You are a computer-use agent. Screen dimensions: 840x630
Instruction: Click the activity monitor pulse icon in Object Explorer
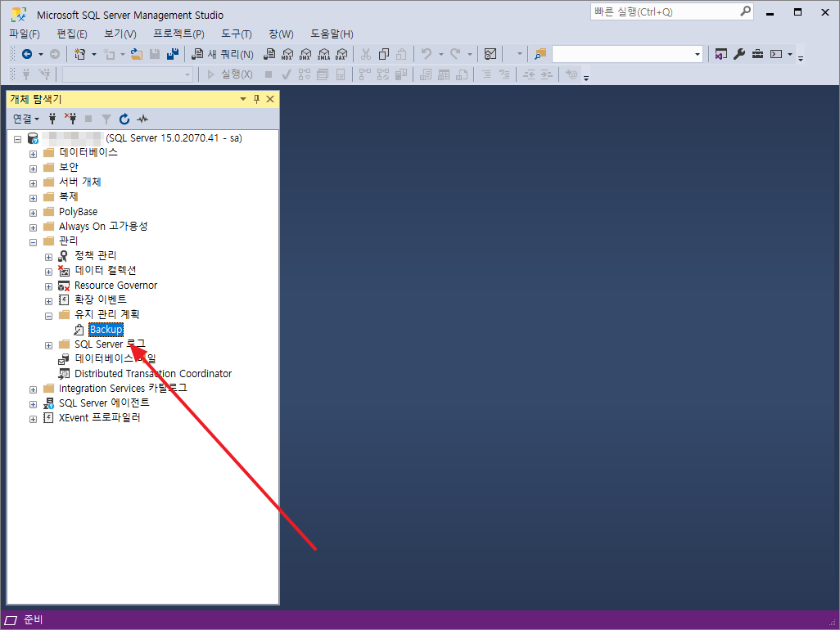(142, 119)
